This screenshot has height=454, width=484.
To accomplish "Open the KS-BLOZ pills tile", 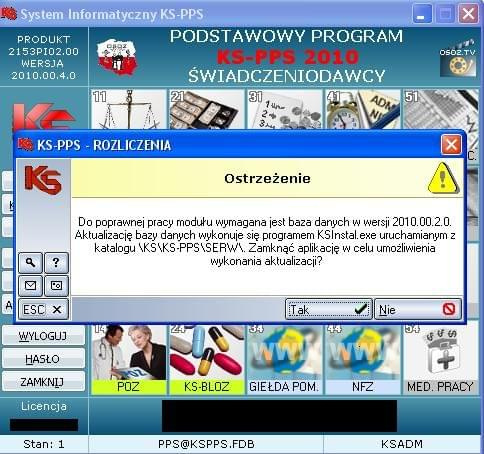I will pos(207,359).
